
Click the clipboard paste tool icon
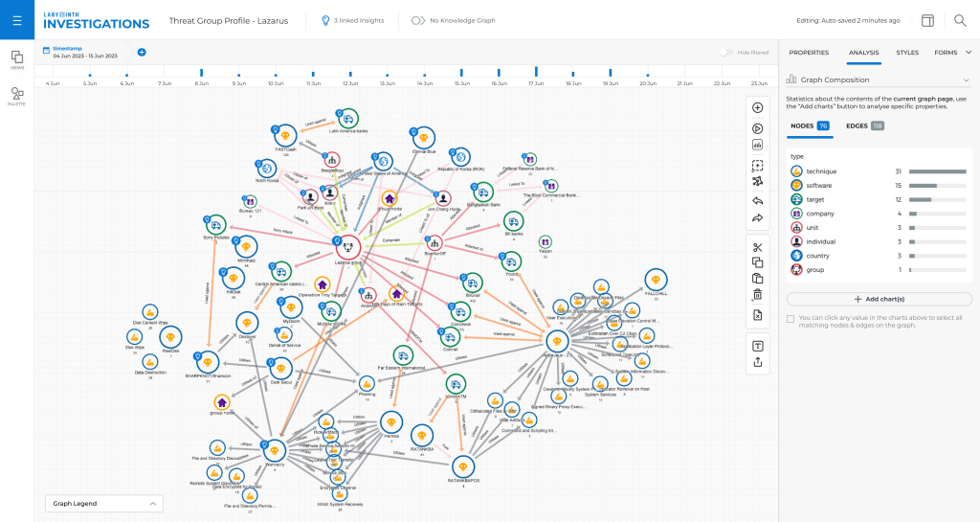tap(758, 278)
